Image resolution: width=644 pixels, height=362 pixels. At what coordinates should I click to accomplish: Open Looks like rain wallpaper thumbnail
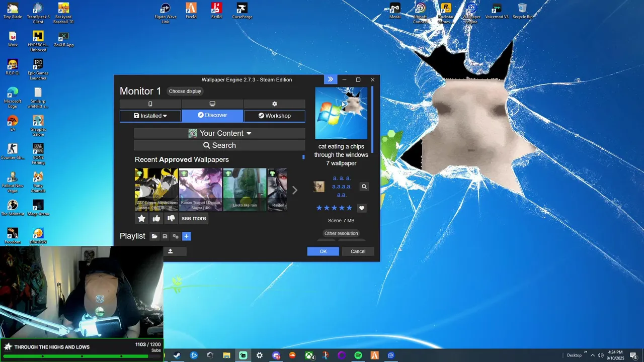245,190
